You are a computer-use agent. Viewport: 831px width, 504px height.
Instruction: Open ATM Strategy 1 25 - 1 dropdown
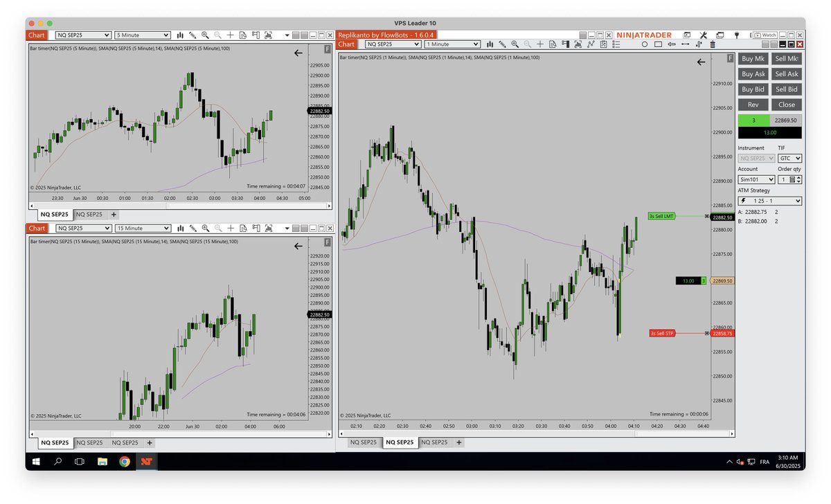pyautogui.click(x=770, y=201)
